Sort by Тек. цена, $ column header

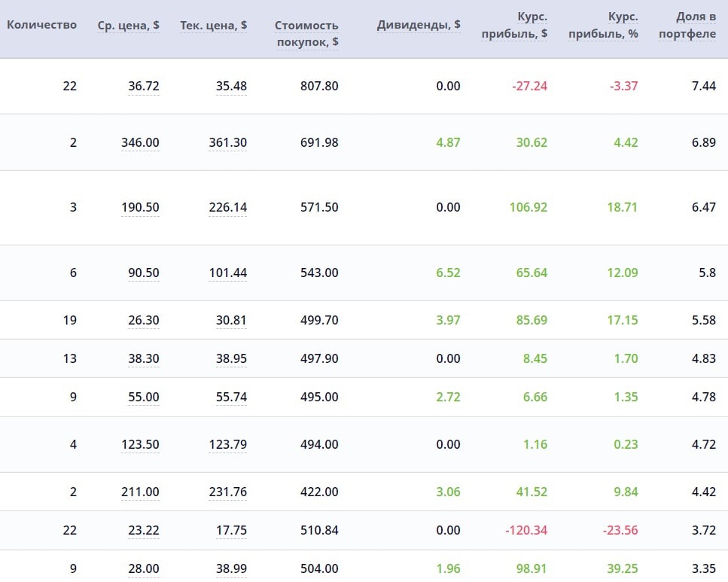(x=214, y=25)
